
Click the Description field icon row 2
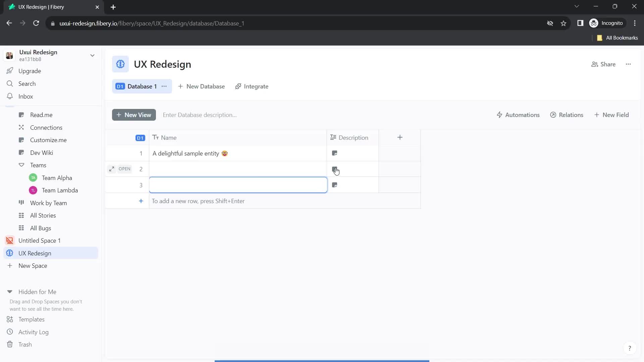pyautogui.click(x=334, y=169)
